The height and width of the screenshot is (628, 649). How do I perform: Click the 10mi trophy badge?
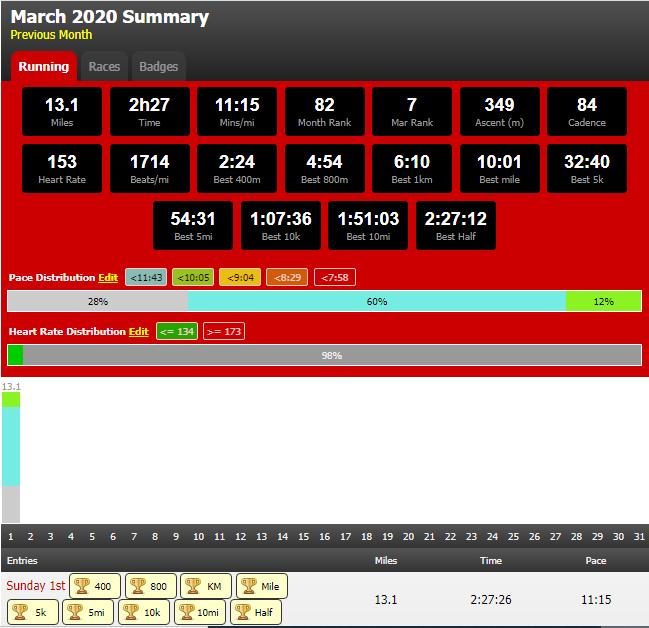[x=200, y=612]
